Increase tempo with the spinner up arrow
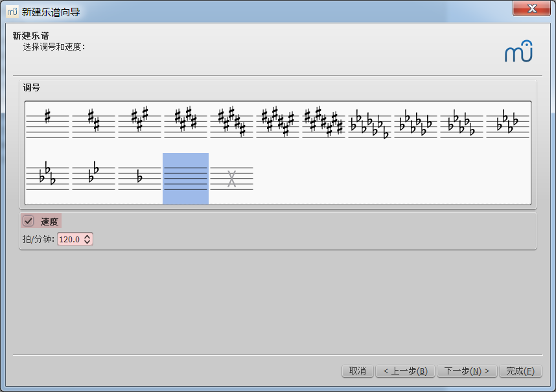The image size is (556, 392). point(87,236)
